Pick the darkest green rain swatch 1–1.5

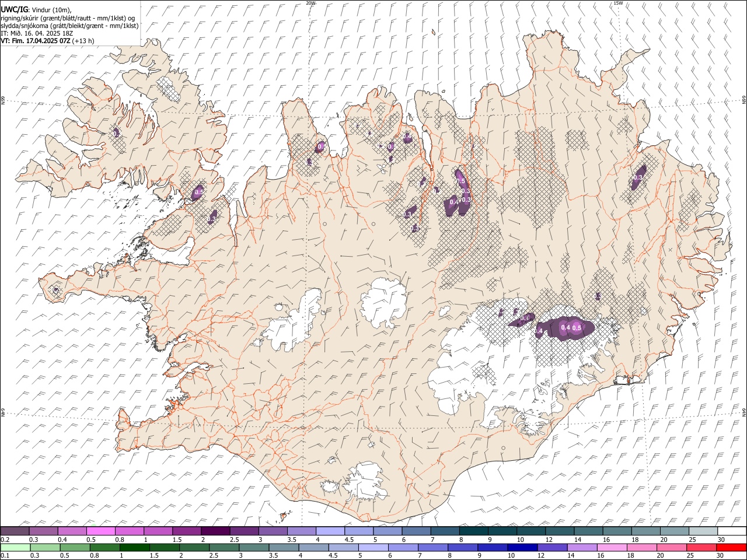pyautogui.click(x=134, y=548)
